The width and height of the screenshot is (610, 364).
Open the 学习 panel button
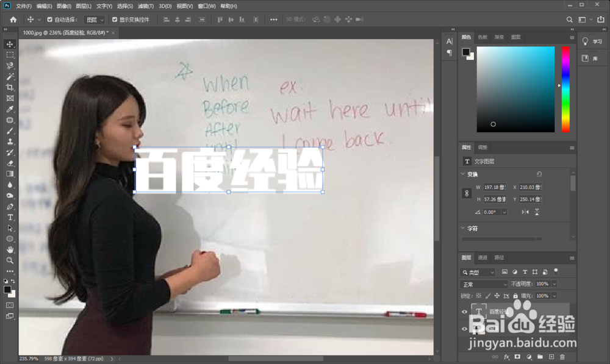pos(592,41)
